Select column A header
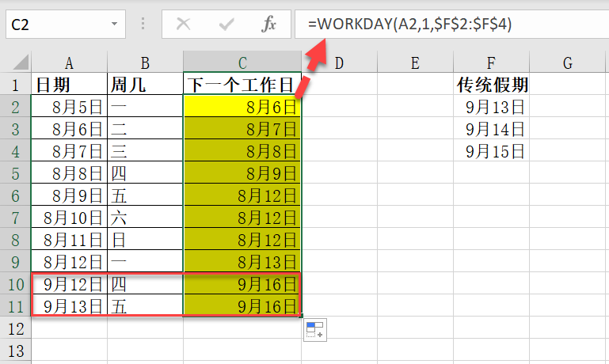The width and height of the screenshot is (609, 364). [x=70, y=63]
